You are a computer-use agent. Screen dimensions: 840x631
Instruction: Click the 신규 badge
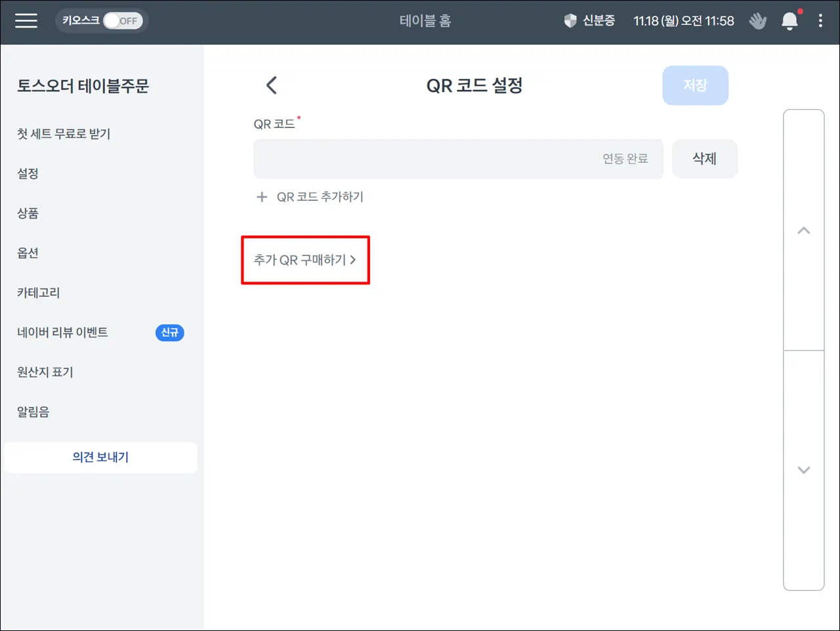click(170, 333)
